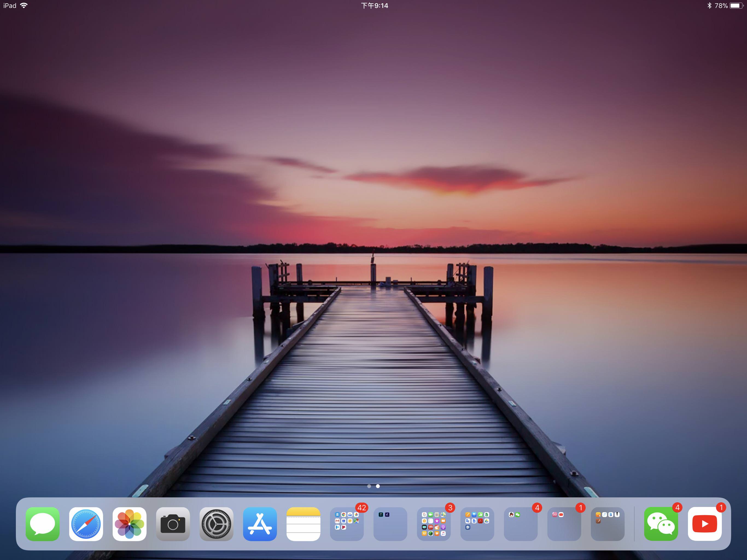Expand the office documents folder with Pages
Viewport: 747px width, 560px height.
pyautogui.click(x=477, y=524)
